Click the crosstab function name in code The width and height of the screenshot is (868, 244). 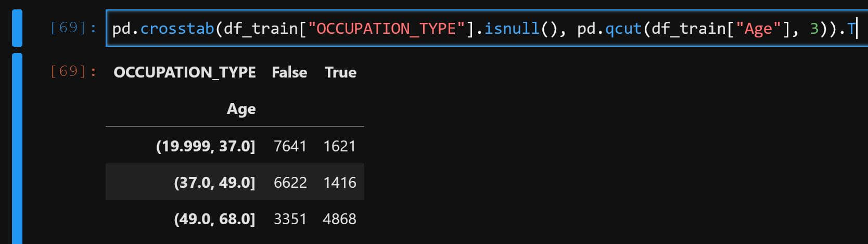(x=177, y=28)
